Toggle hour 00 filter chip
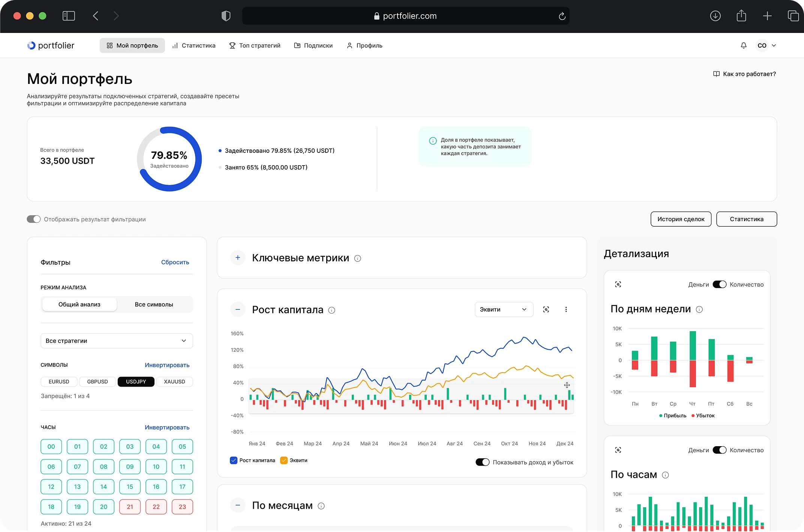 [x=51, y=446]
